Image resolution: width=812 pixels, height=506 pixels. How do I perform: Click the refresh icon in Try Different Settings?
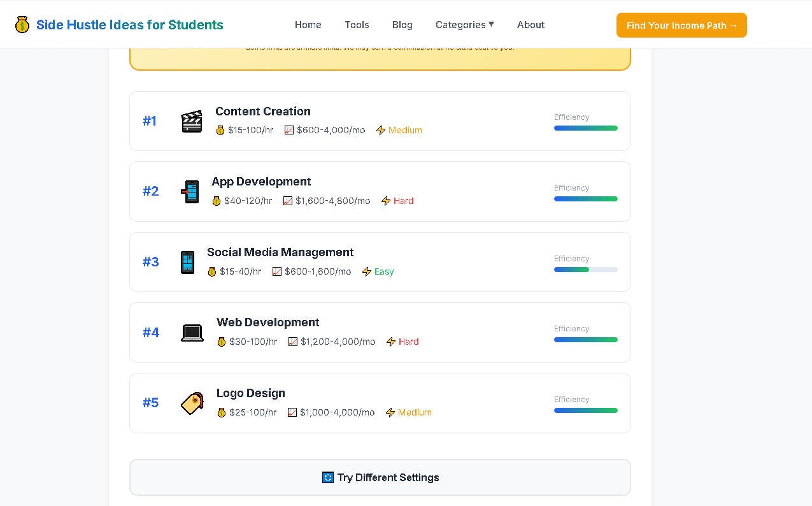pyautogui.click(x=327, y=477)
